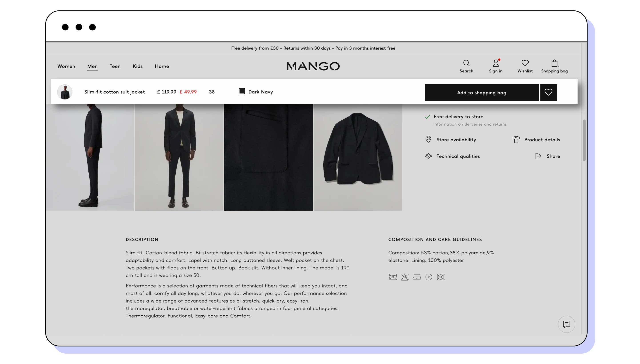Image resolution: width=640 pixels, height=364 pixels.
Task: Click the Store availability pin icon
Action: 428,140
